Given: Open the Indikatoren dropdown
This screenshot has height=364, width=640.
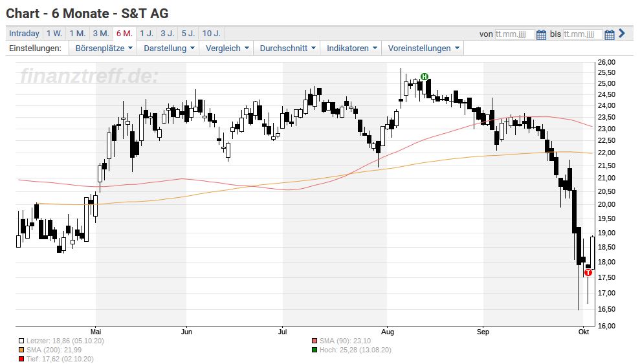Looking at the screenshot, I should tap(351, 48).
